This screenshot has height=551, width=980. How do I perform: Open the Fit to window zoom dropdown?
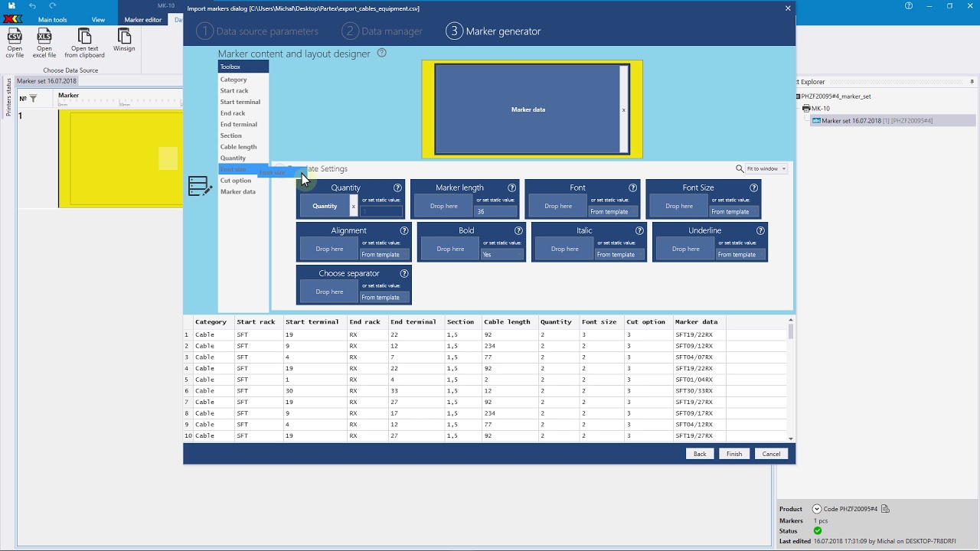pyautogui.click(x=766, y=168)
